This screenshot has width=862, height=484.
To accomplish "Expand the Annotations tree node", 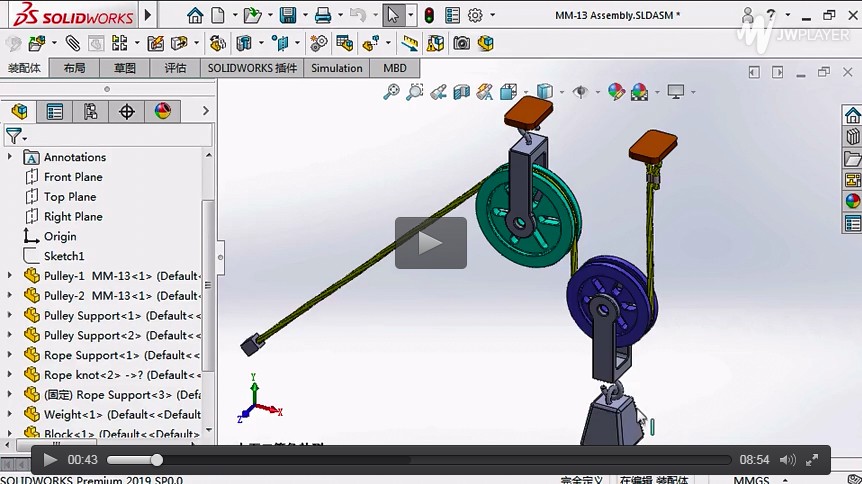I will [10, 157].
